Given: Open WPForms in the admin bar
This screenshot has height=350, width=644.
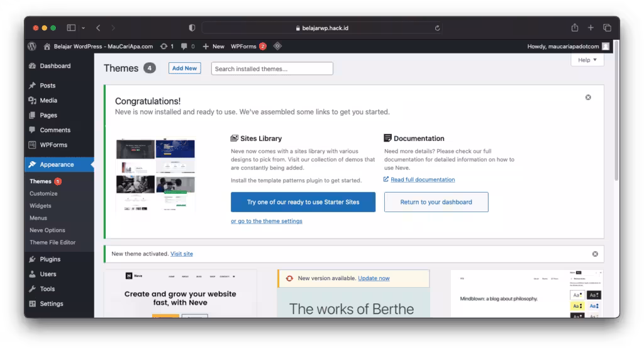Looking at the screenshot, I should point(248,47).
